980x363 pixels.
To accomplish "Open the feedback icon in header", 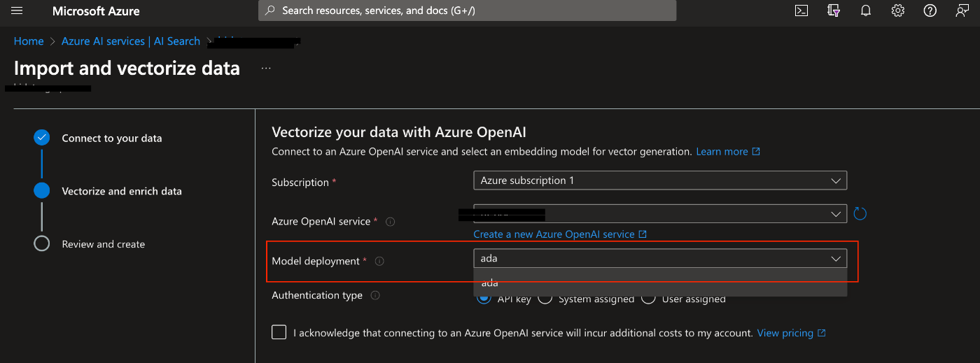I will coord(962,10).
